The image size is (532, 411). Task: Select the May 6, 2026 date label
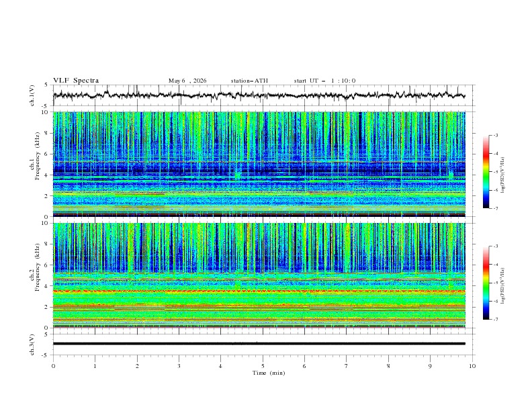[x=187, y=81]
